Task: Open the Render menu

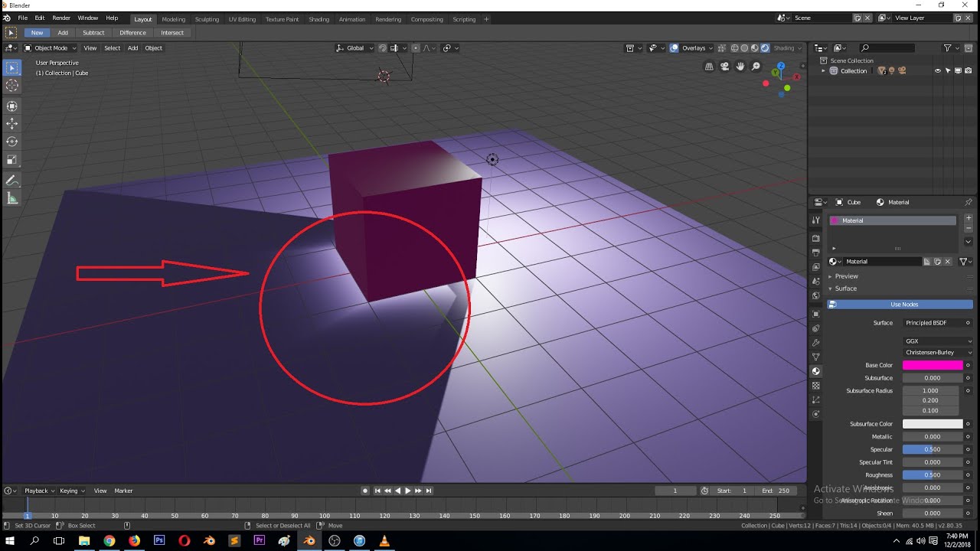Action: 61,18
